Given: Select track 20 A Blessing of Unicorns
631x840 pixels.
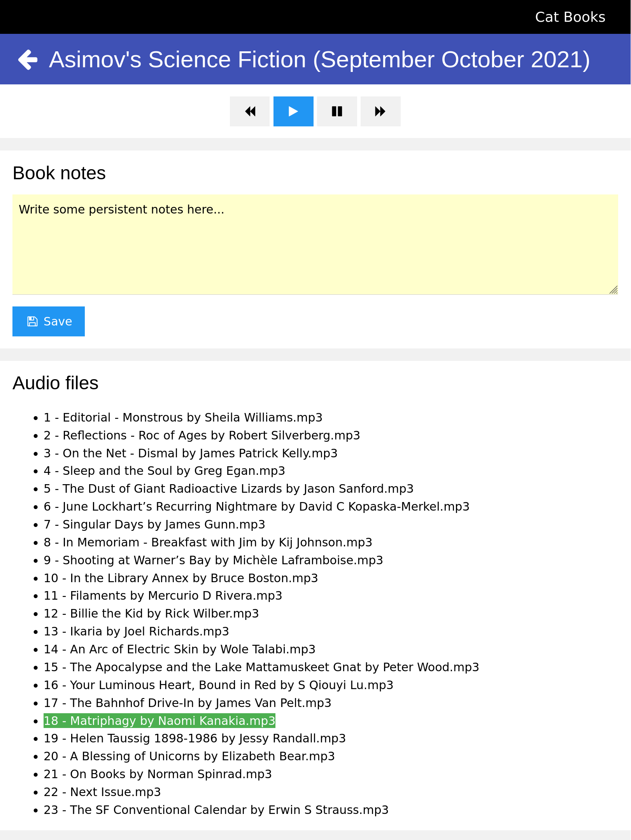Looking at the screenshot, I should point(189,756).
